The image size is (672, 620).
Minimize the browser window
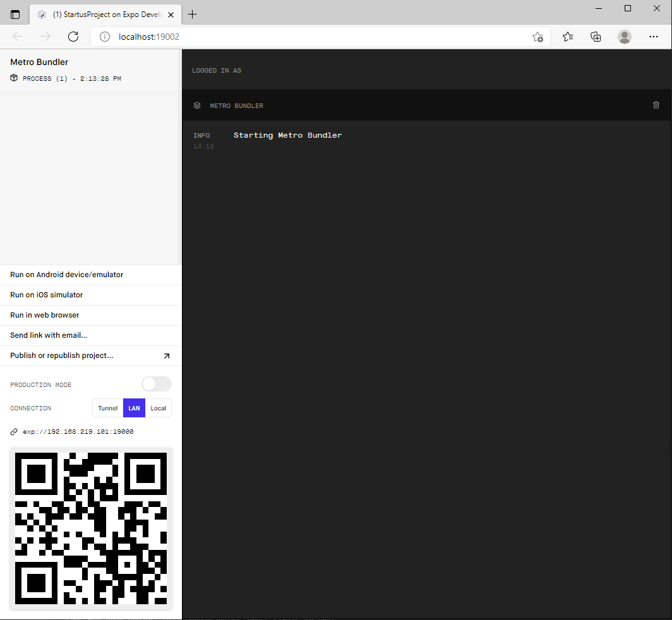(x=599, y=9)
